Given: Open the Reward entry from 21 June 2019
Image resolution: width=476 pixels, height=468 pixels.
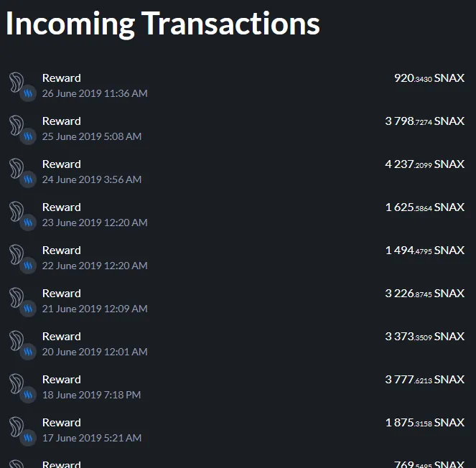Looking at the screenshot, I should [62, 294].
